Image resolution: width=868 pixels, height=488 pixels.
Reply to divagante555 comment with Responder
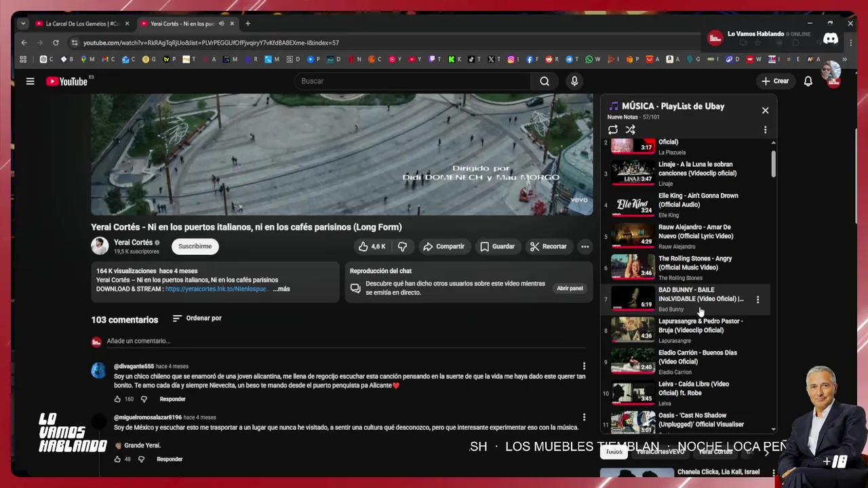tap(172, 399)
